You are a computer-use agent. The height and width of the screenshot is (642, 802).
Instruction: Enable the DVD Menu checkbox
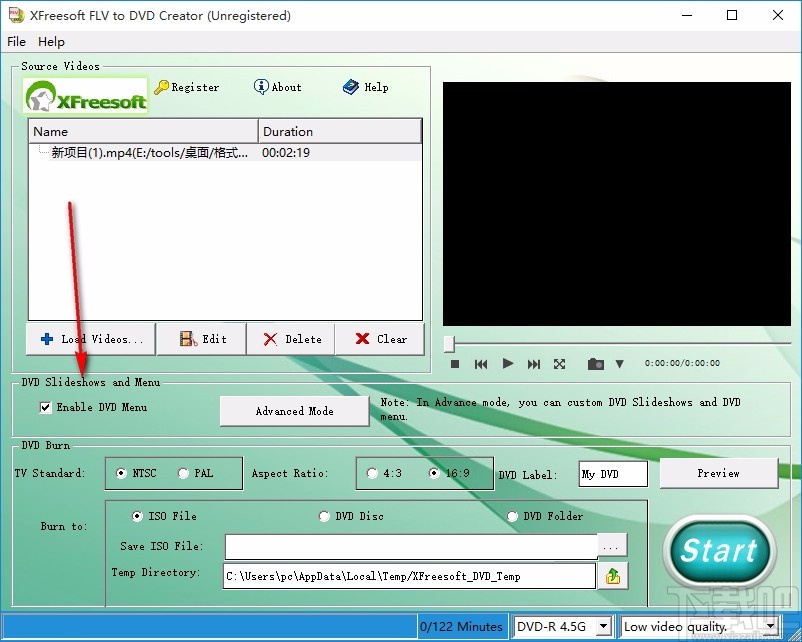click(x=45, y=407)
